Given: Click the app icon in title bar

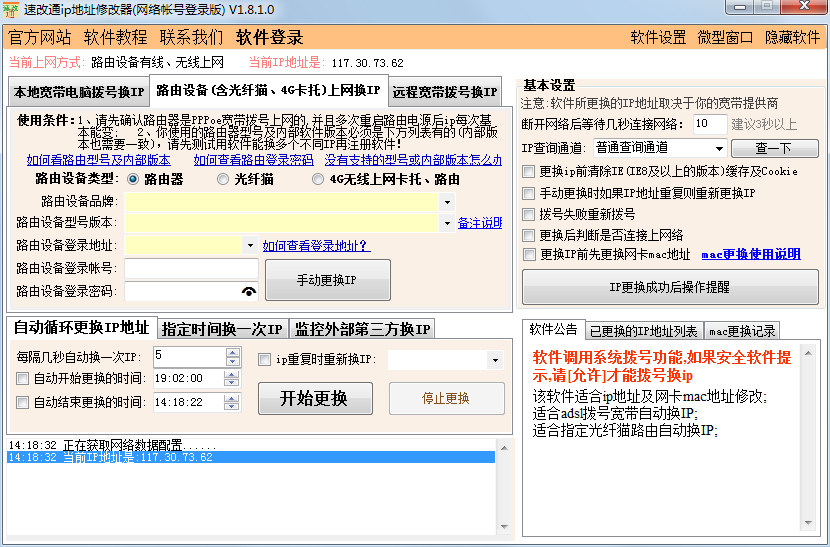Looking at the screenshot, I should pos(12,9).
